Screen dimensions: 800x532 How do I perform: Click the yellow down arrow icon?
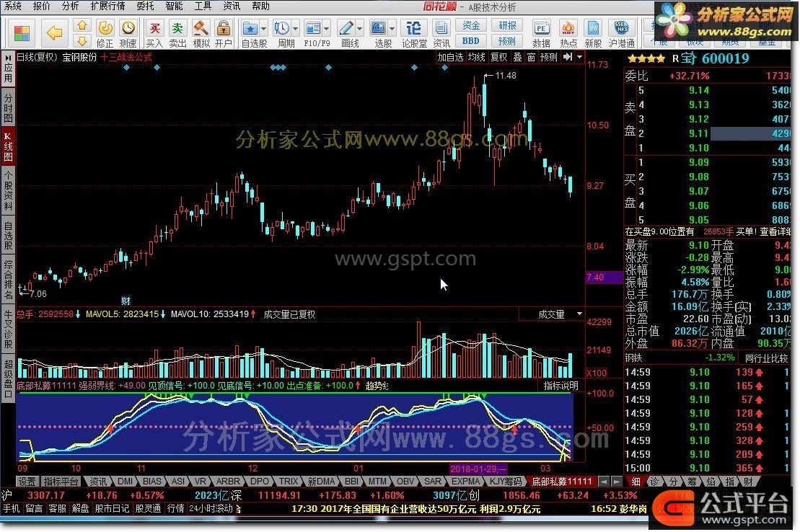(x=82, y=41)
